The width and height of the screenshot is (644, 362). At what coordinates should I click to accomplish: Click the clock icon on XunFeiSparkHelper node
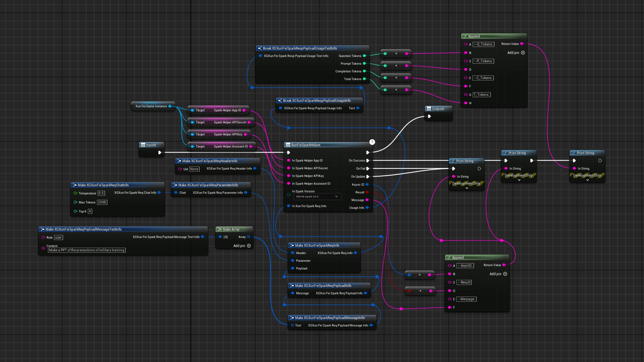click(372, 142)
